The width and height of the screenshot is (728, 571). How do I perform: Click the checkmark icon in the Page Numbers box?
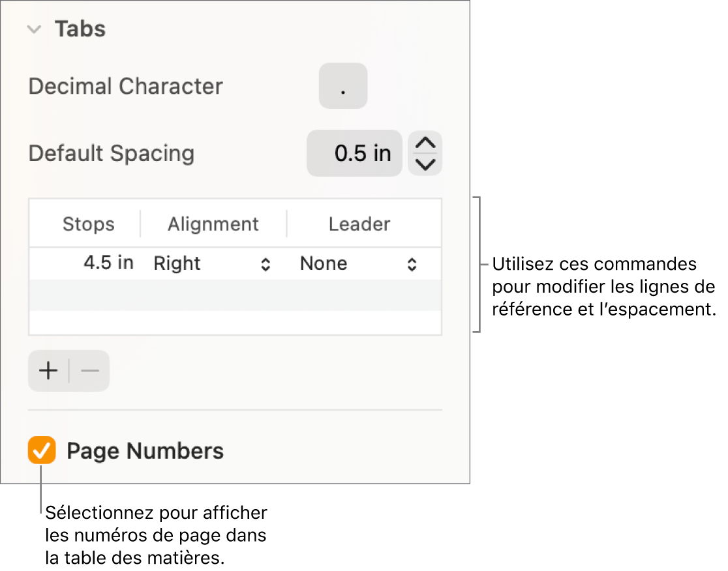pos(42,450)
